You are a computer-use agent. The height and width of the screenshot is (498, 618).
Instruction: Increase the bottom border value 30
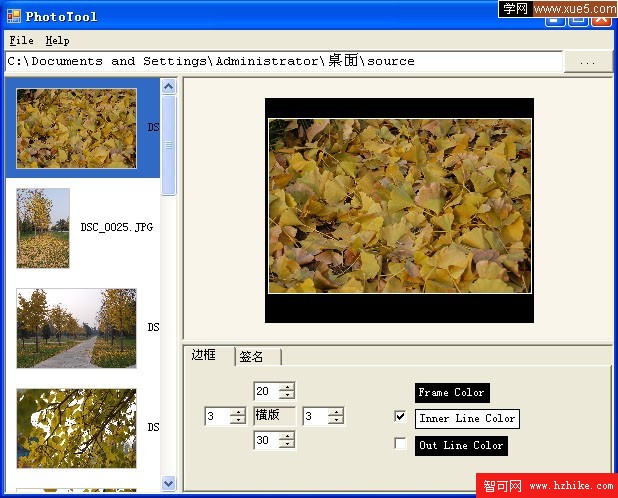coord(287,436)
